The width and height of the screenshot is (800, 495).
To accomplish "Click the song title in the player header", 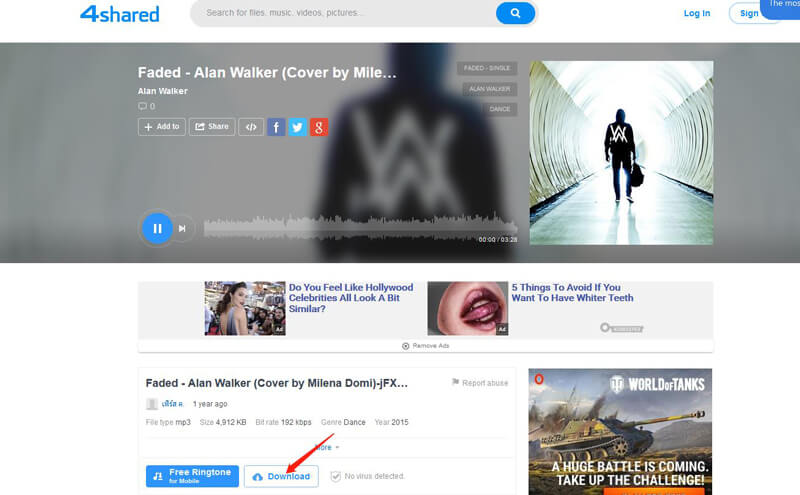I will pyautogui.click(x=267, y=72).
